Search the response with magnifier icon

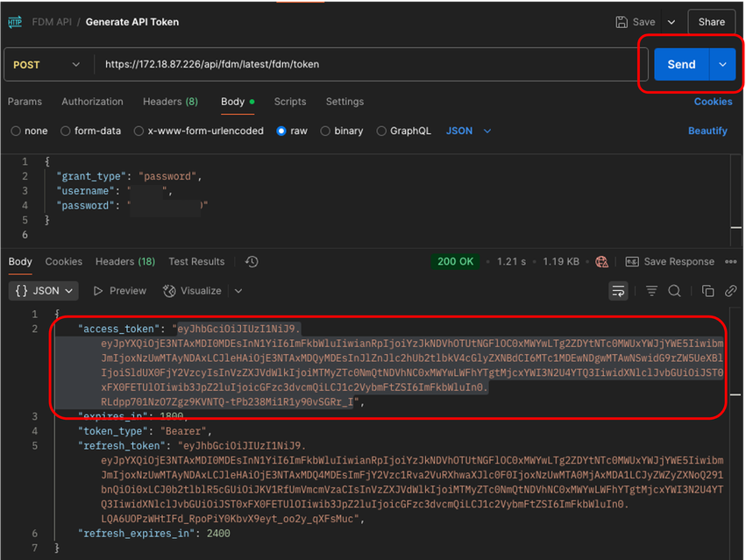pyautogui.click(x=674, y=291)
